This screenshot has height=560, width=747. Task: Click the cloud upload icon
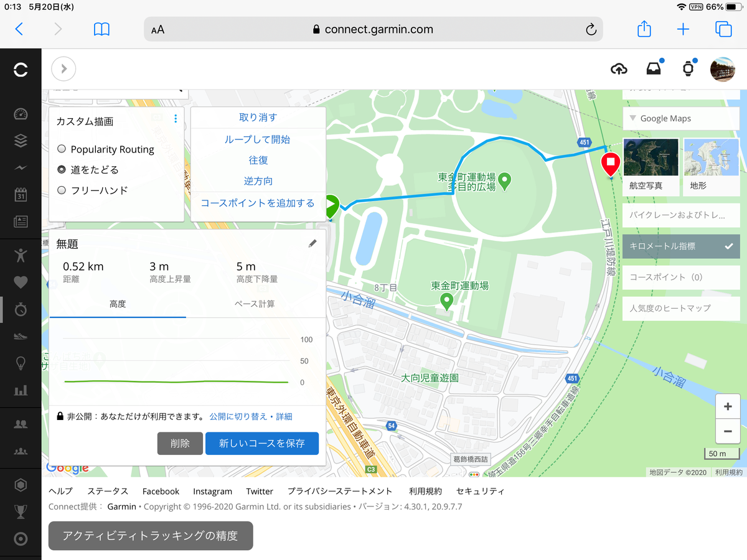pos(619,69)
